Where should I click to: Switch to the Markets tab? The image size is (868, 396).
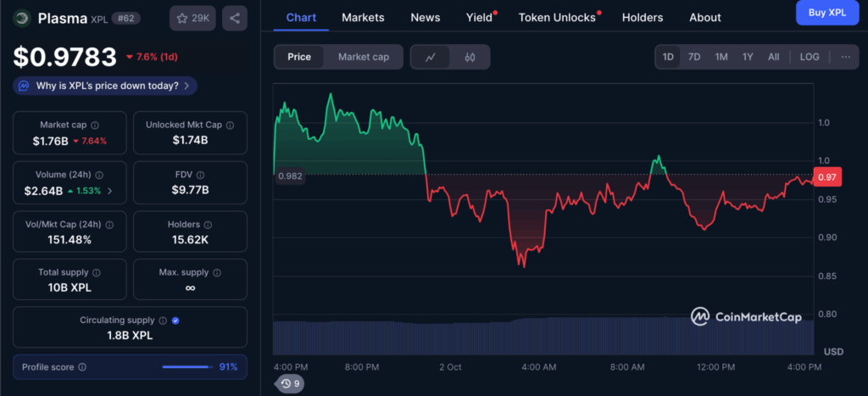(x=363, y=17)
